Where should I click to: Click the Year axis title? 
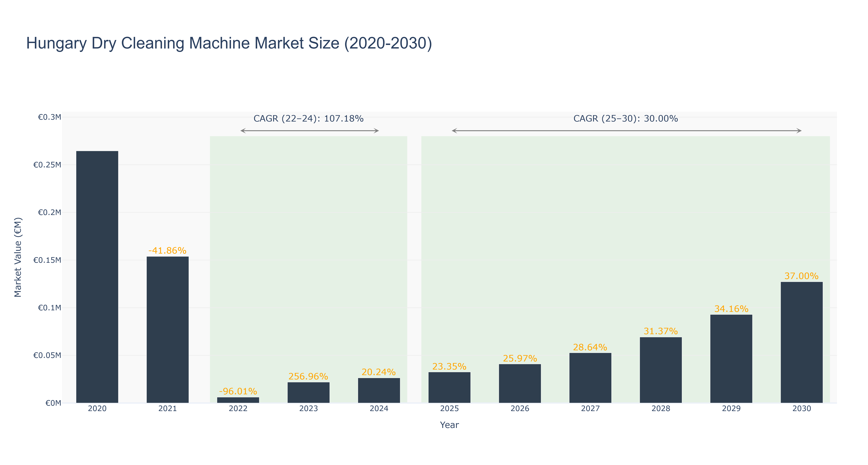pos(449,425)
